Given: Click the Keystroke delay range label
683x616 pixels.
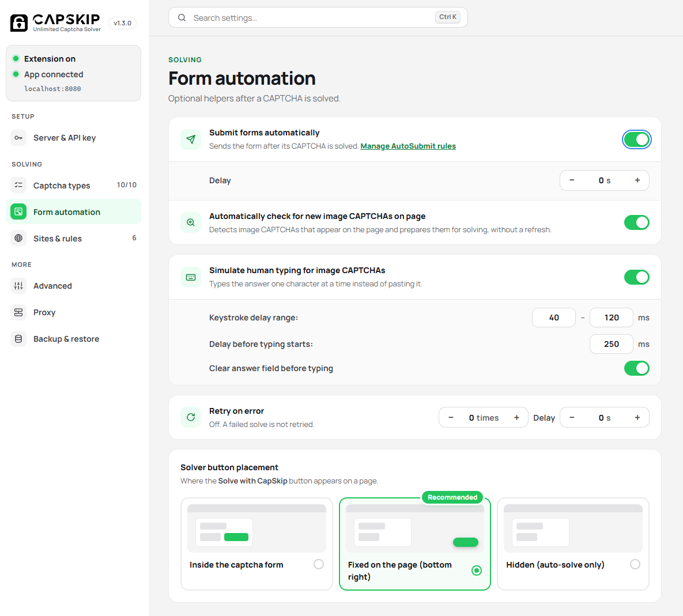Looking at the screenshot, I should tap(254, 318).
